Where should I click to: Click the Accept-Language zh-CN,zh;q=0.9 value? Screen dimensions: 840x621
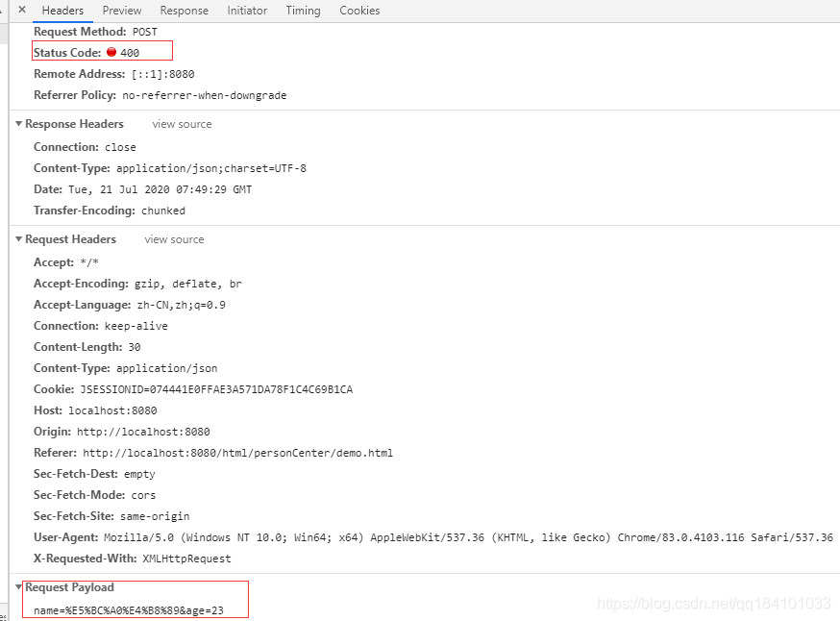(x=181, y=305)
